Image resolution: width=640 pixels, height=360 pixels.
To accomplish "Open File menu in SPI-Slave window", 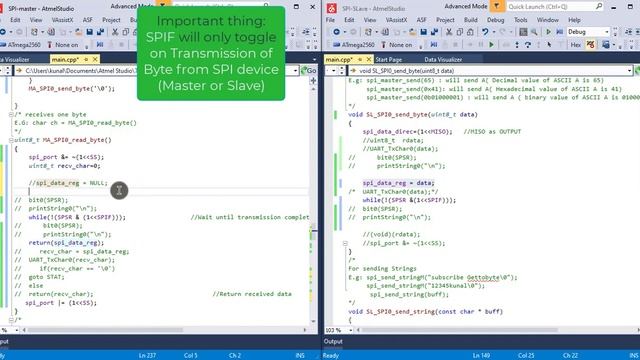I will (330, 20).
